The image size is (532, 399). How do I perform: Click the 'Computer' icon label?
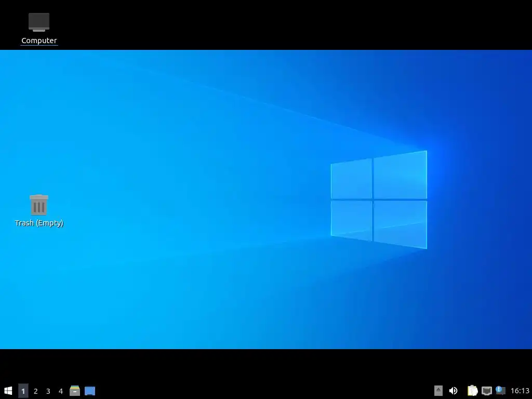coord(39,41)
